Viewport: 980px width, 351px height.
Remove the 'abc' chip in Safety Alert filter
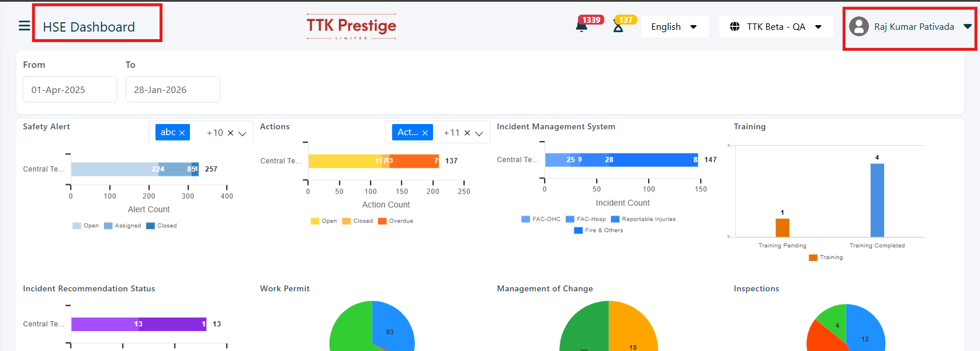pyautogui.click(x=182, y=133)
